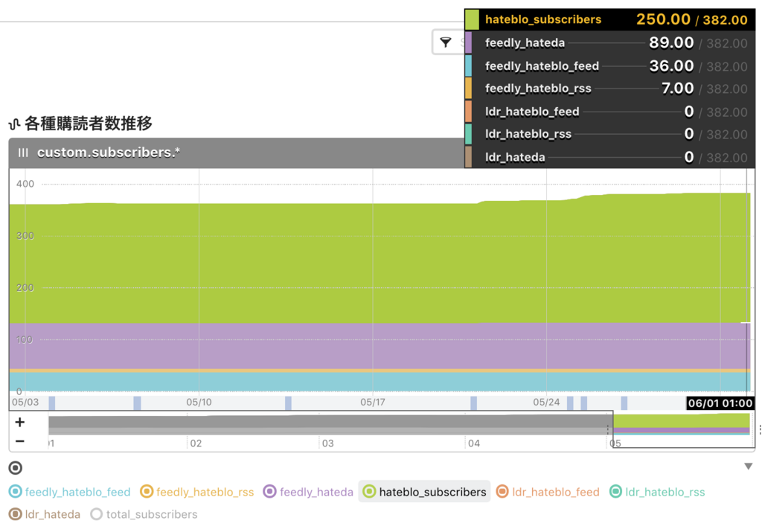
Task: Click the graph handle icon beside custom.subscribers.*
Action: click(23, 153)
